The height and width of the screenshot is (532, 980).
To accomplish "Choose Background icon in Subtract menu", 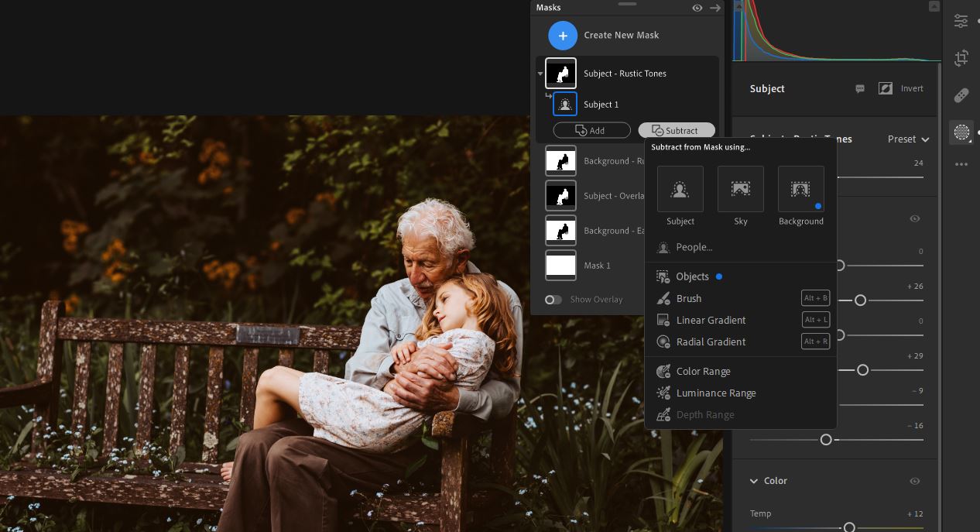I will (800, 189).
